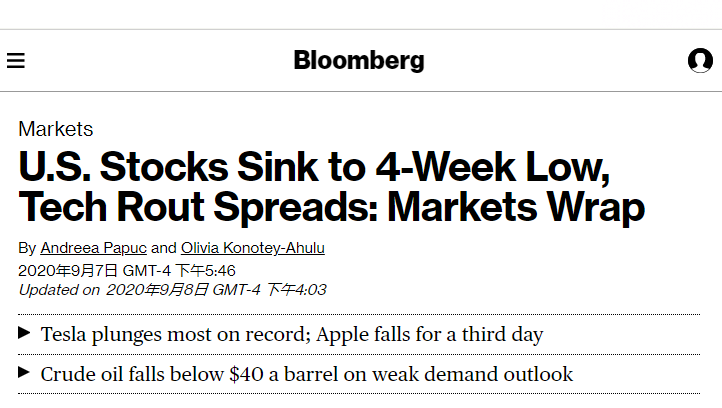Open the hamburger navigation menu
The height and width of the screenshot is (408, 722).
[15, 61]
